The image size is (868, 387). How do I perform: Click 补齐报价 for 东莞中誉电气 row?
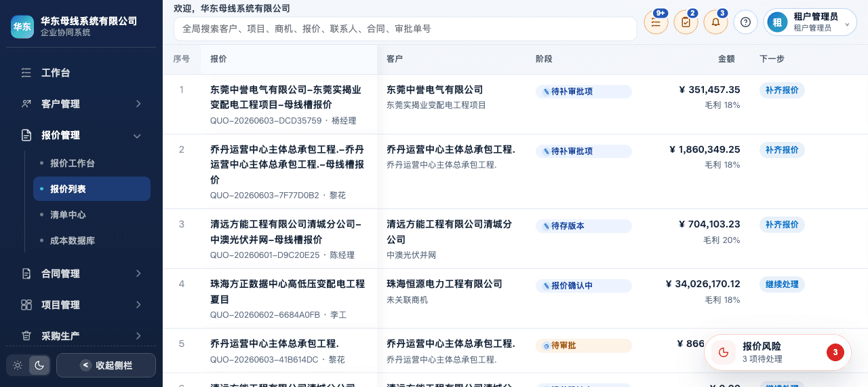pyautogui.click(x=782, y=90)
